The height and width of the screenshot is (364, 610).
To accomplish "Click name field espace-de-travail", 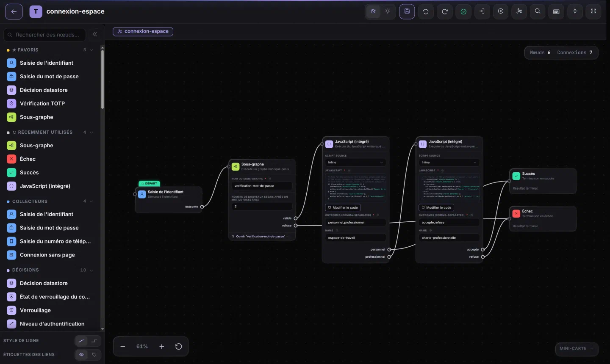I will tap(355, 238).
